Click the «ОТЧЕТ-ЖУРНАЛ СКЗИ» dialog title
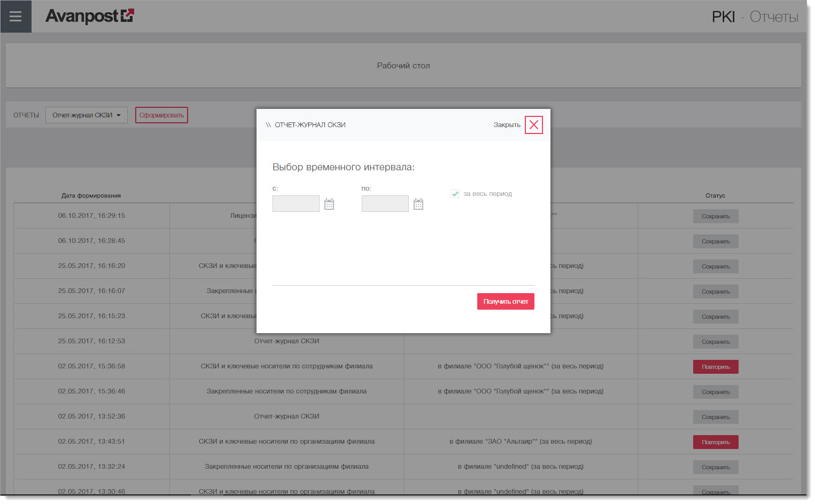This screenshot has width=815, height=504. tap(310, 125)
